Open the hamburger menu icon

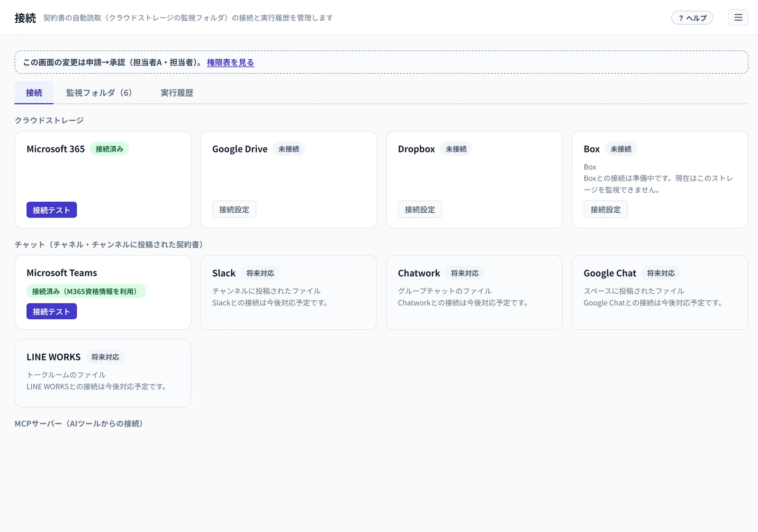pos(738,18)
